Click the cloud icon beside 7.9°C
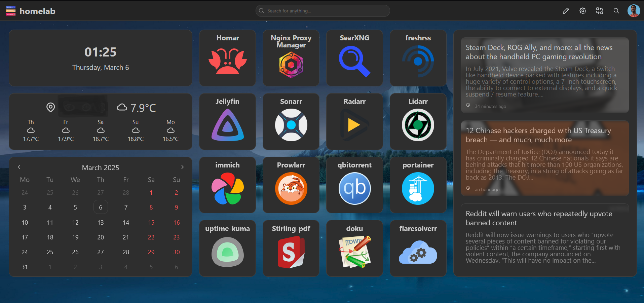644x303 pixels. pos(122,107)
